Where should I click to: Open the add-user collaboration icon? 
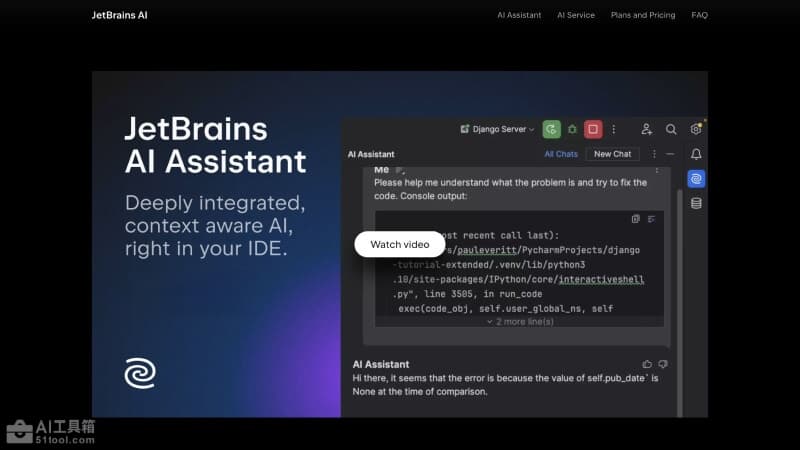(x=646, y=129)
